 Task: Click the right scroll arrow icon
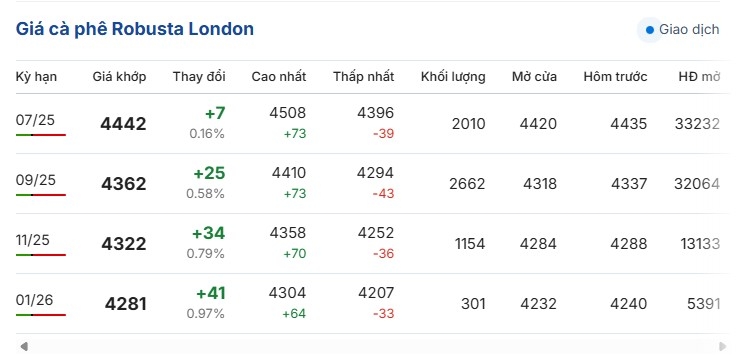pyautogui.click(x=723, y=346)
